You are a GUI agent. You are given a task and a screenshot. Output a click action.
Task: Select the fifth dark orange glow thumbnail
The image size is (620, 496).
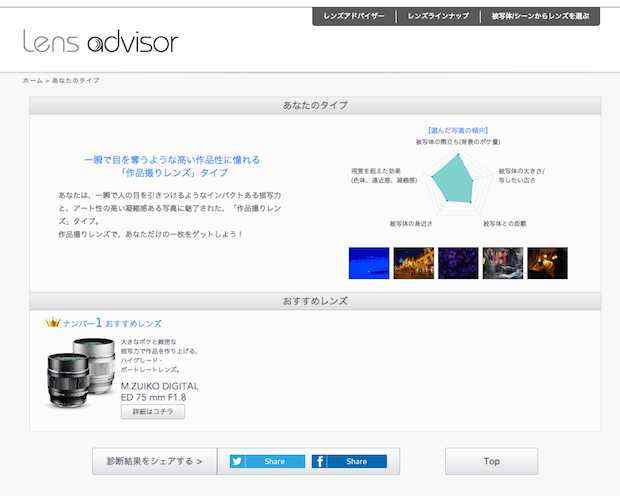coord(547,263)
